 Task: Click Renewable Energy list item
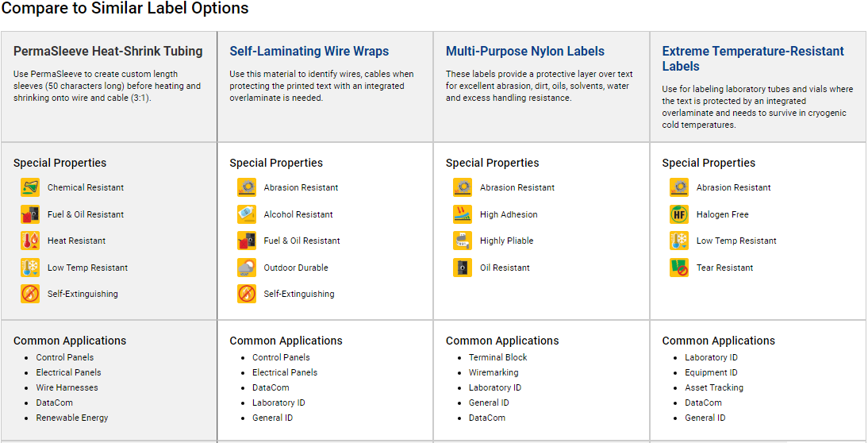(x=72, y=418)
